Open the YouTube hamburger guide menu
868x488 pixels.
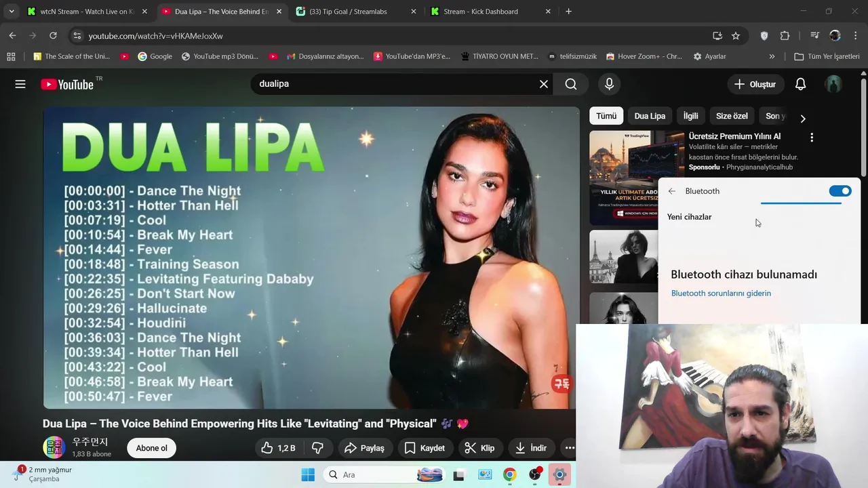tap(20, 84)
